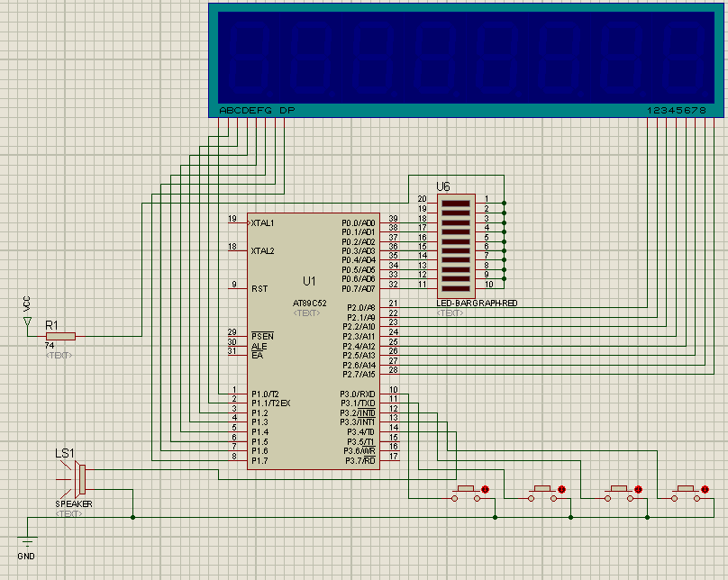Click the PSEN pin label
The height and width of the screenshot is (580, 728).
(x=262, y=336)
